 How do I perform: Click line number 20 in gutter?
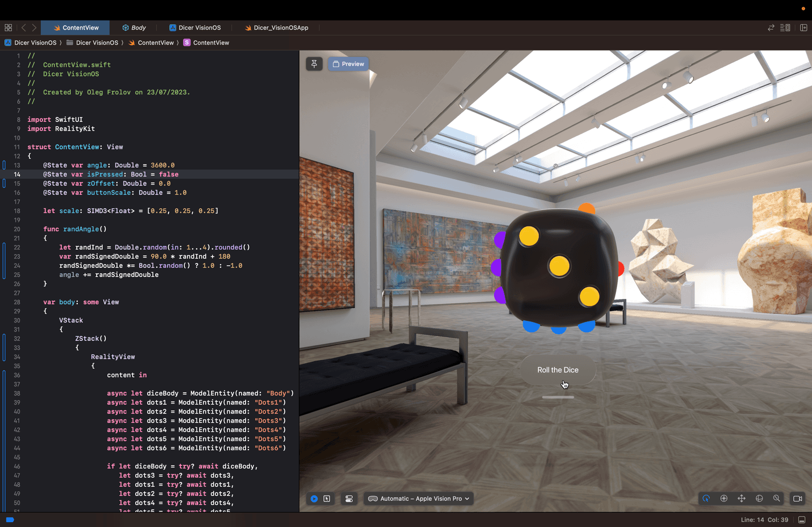[17, 229]
